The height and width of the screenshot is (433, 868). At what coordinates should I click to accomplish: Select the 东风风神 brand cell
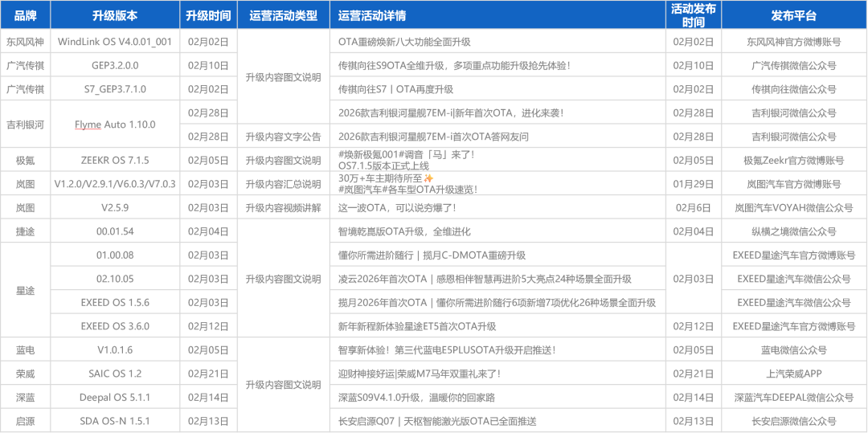(x=25, y=42)
